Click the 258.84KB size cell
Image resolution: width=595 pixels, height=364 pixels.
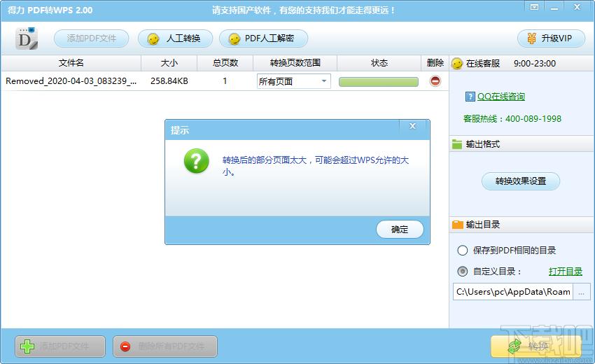[169, 80]
